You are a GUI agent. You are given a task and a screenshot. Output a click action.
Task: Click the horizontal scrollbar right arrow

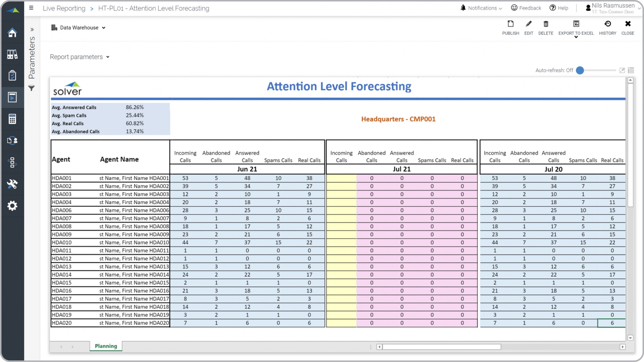622,347
